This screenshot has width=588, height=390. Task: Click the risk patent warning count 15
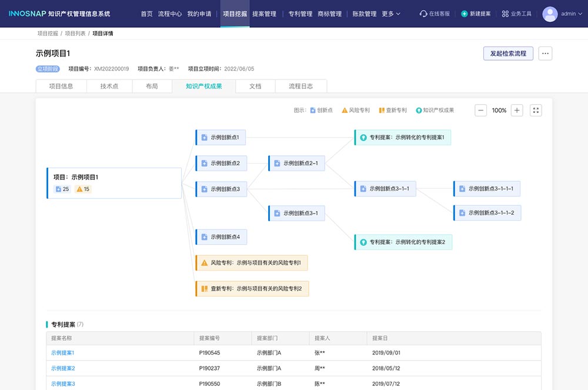point(83,189)
